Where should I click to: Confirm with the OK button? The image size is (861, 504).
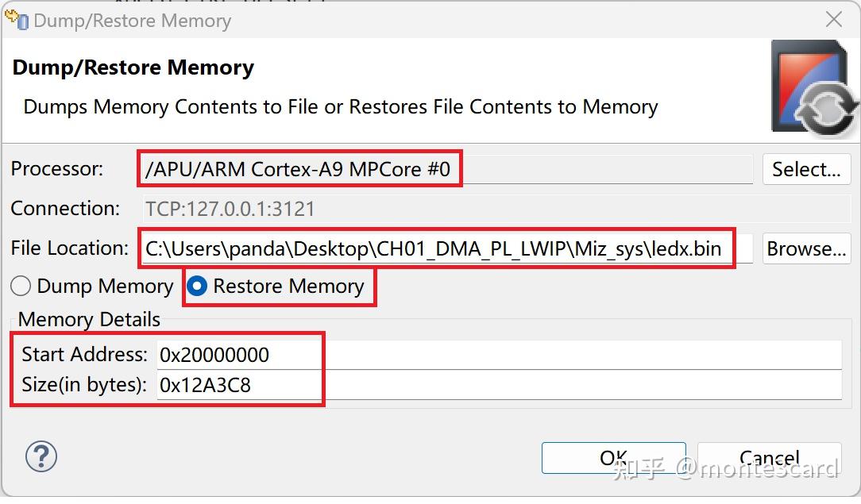pos(613,458)
